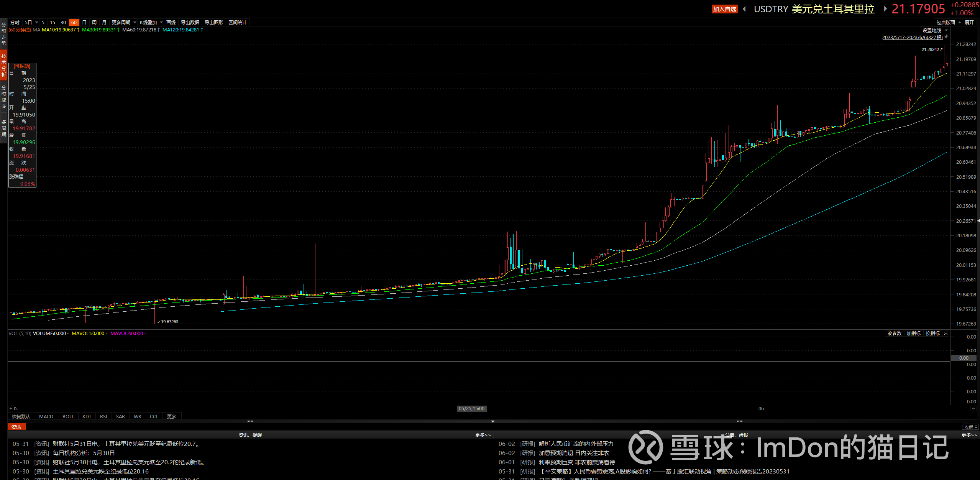
Task: Click previous symbol arrow left of USDTRY
Action: 744,9
